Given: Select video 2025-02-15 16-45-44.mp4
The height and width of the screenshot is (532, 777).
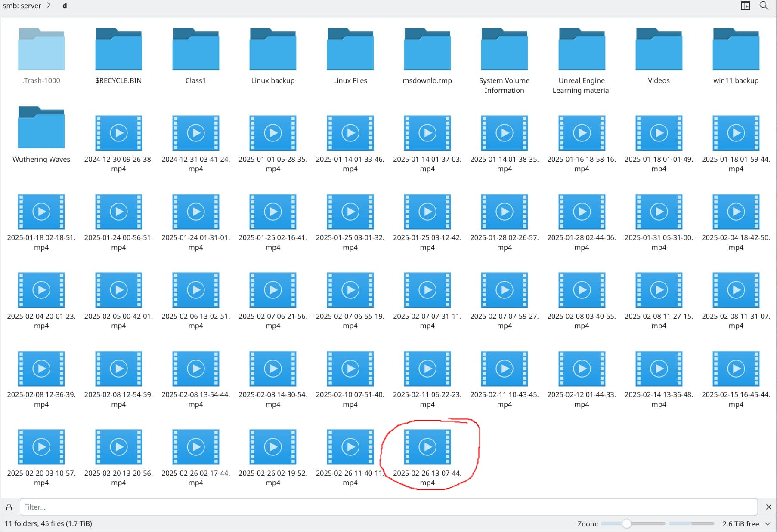Looking at the screenshot, I should tap(736, 369).
